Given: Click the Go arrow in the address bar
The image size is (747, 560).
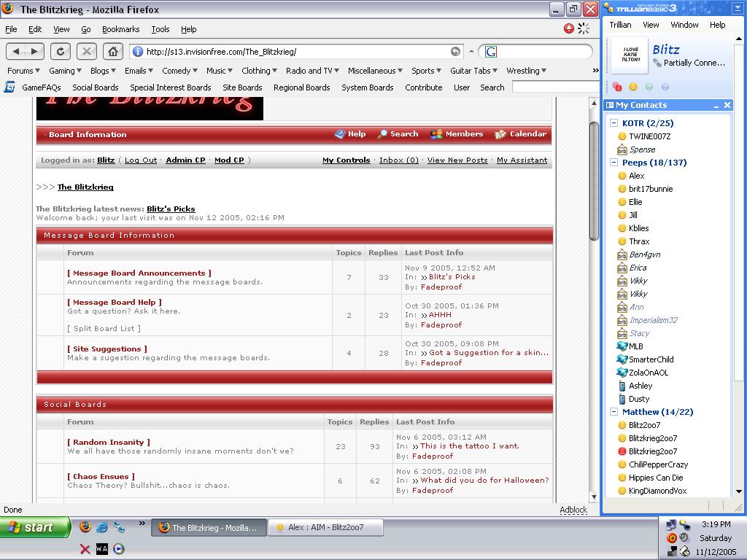Looking at the screenshot, I should point(455,51).
